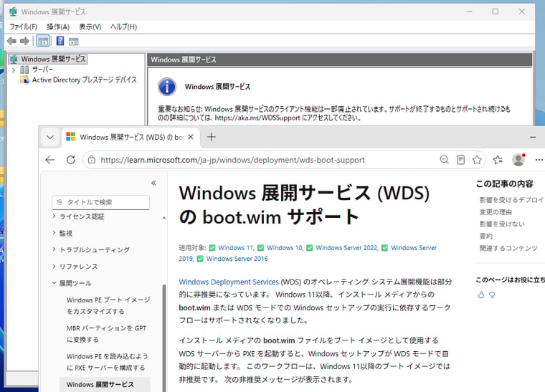Open the browser profile avatar
The height and width of the screenshot is (392, 545).
coord(518,160)
